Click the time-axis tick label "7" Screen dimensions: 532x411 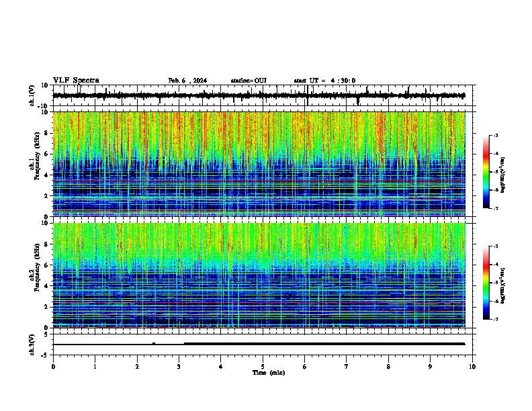[x=347, y=367]
